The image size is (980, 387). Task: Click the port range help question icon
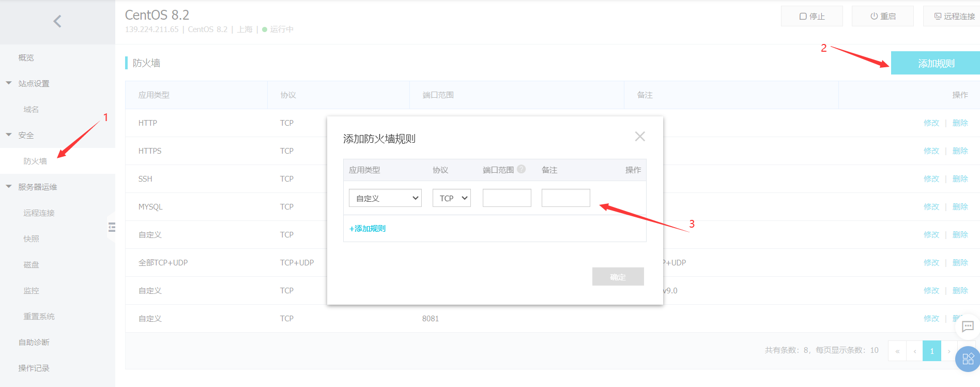pyautogui.click(x=522, y=169)
